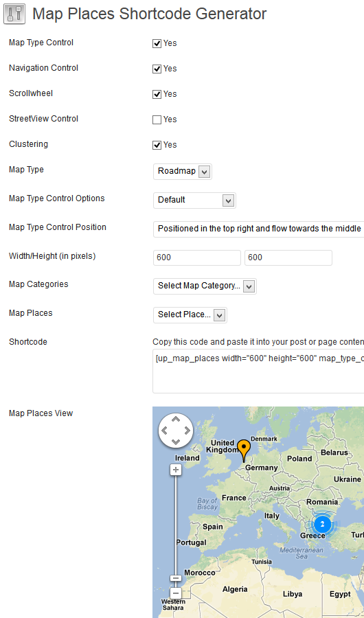Viewport: 364px width, 618px height.
Task: Open the Select Place dropdown
Action: [190, 315]
